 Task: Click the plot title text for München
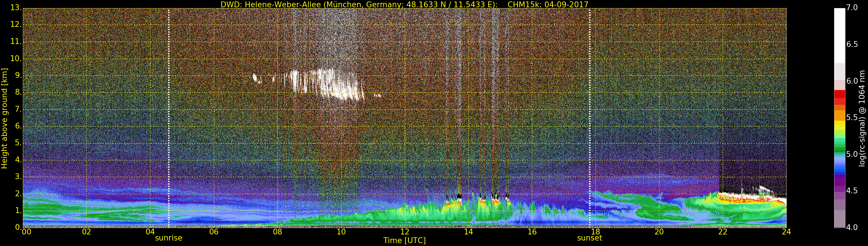click(x=404, y=4)
